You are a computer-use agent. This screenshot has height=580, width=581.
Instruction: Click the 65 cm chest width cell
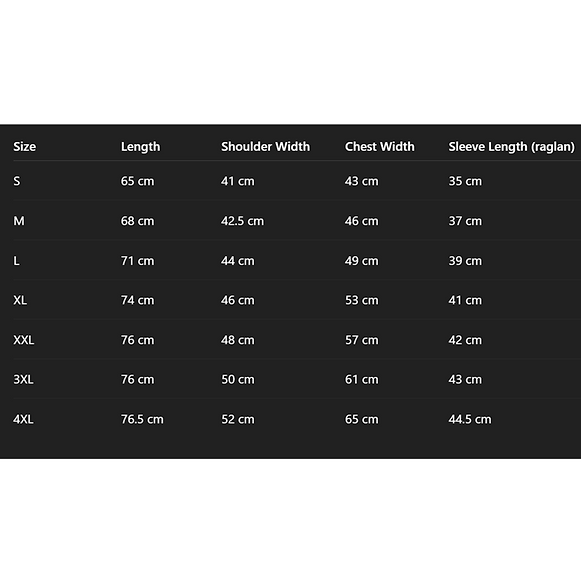coord(362,419)
